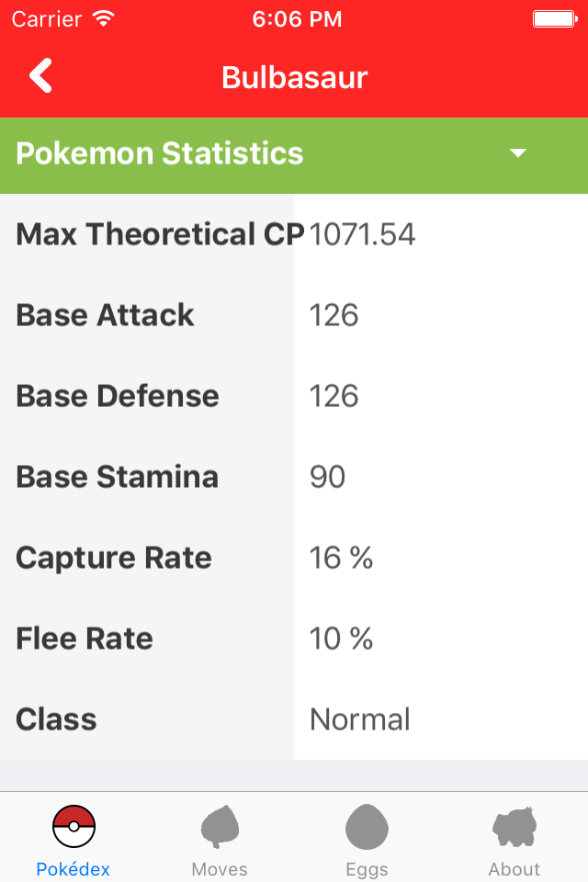The width and height of the screenshot is (588, 882).
Task: Open the Eggs egg icon
Action: (x=367, y=826)
